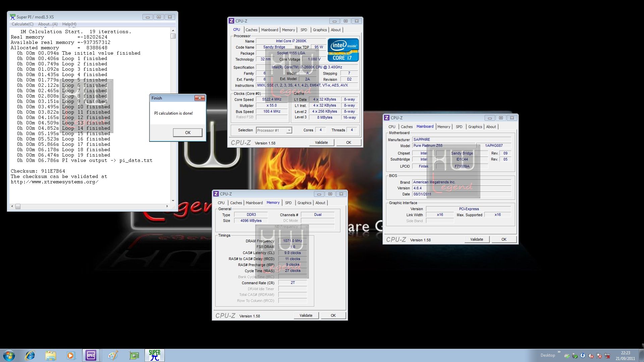Click OK in the Finish dialog
The width and height of the screenshot is (644, 362).
[x=188, y=133]
